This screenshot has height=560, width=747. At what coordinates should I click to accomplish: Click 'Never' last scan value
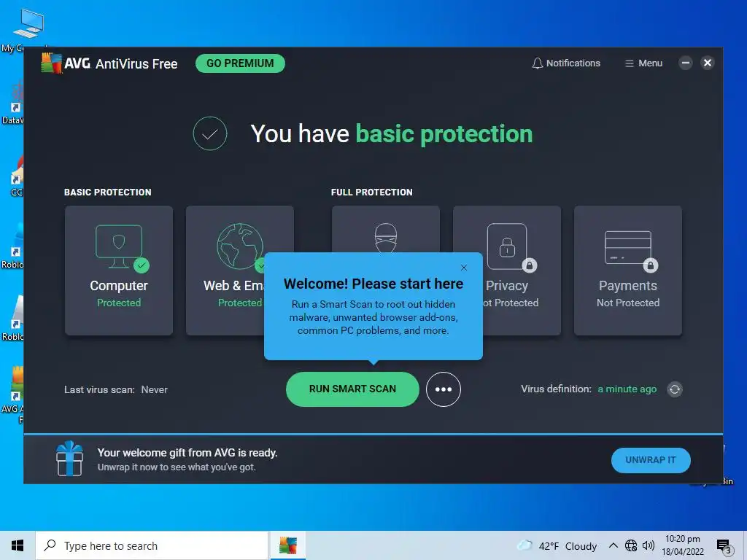[x=155, y=389]
